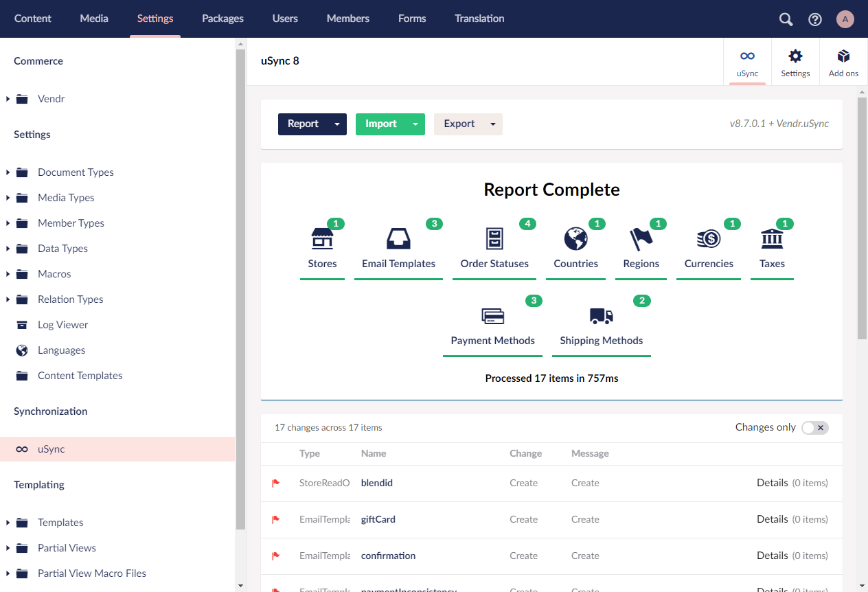Go to the Media section

click(x=94, y=19)
